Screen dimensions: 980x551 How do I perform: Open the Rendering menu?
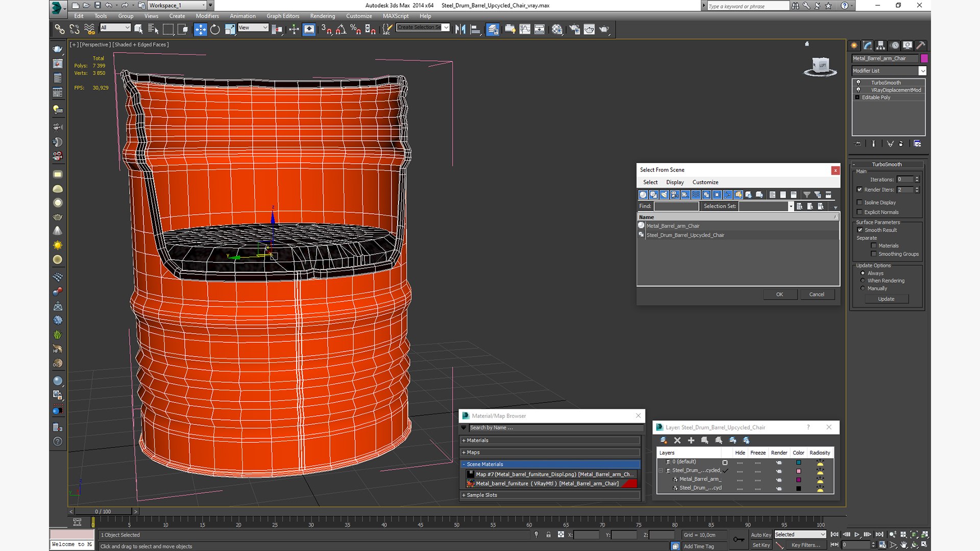[323, 16]
